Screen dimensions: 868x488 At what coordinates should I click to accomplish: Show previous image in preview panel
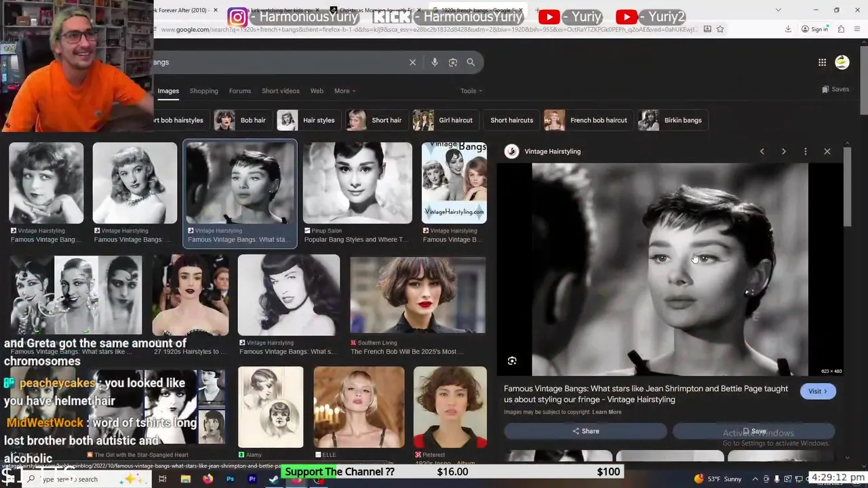pyautogui.click(x=762, y=151)
